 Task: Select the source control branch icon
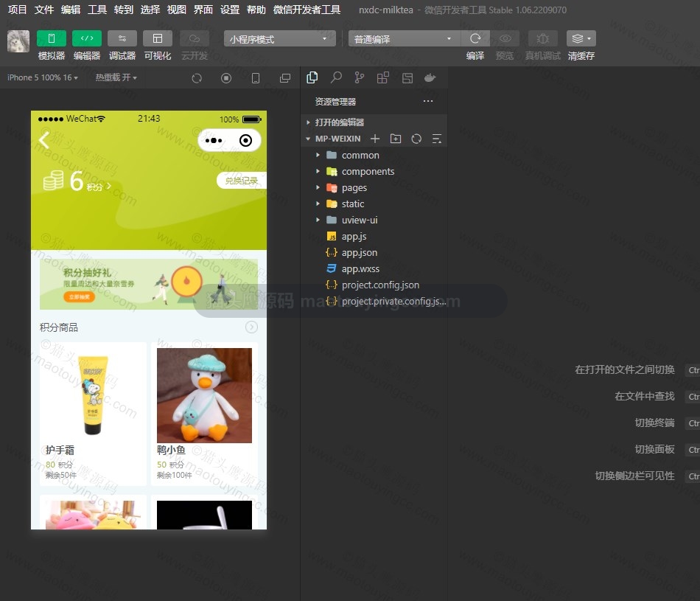tap(360, 77)
